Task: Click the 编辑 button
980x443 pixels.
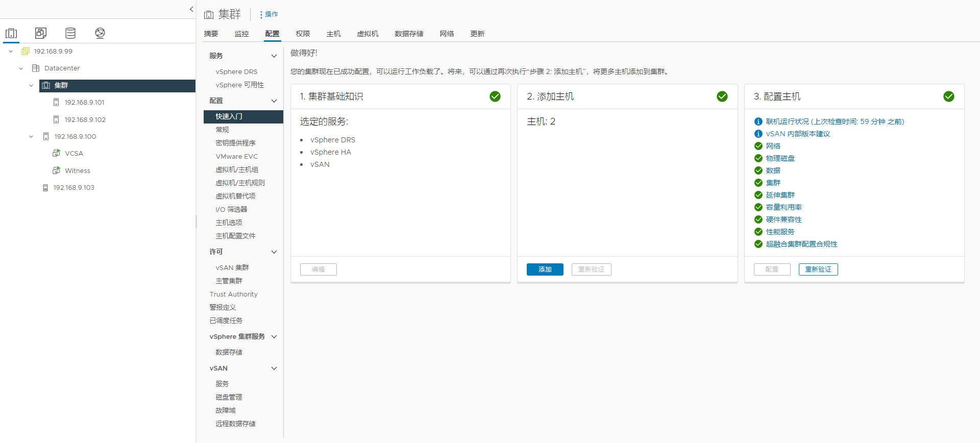Action: pos(318,269)
